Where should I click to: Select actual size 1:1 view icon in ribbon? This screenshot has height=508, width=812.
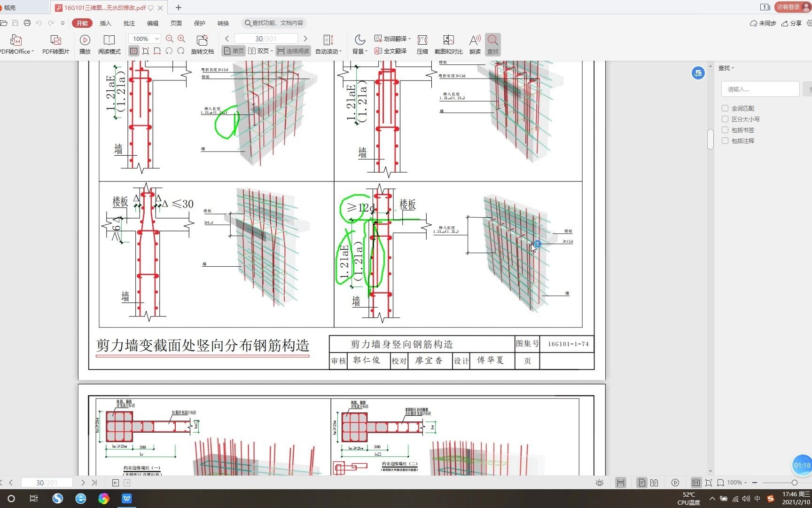(x=134, y=51)
